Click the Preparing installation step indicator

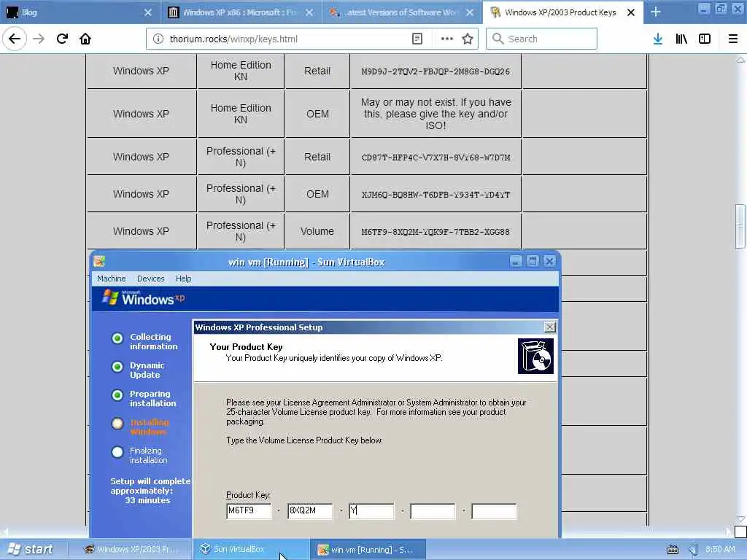click(117, 395)
